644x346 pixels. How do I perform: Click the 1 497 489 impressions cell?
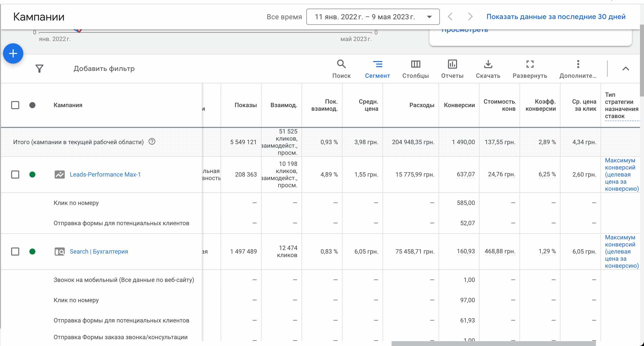click(x=243, y=252)
